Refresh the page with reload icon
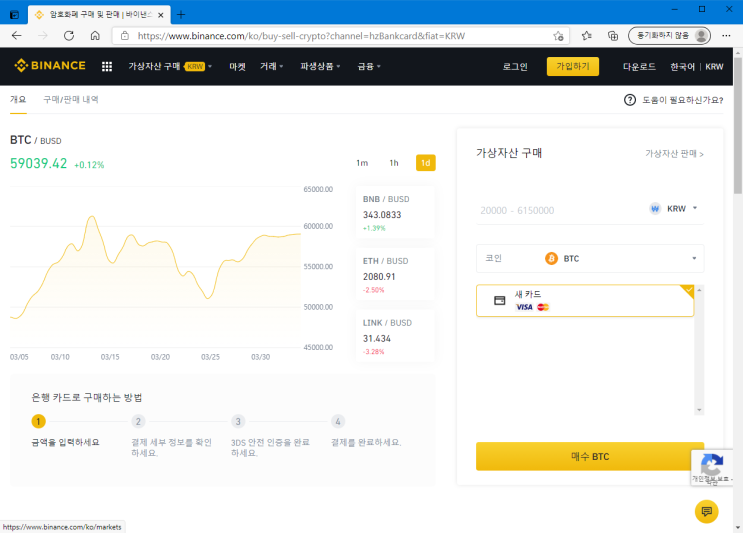743x533 pixels. coord(69,36)
